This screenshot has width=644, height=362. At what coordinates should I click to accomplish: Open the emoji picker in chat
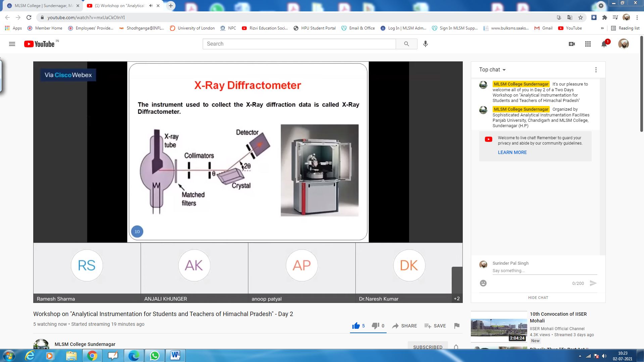pyautogui.click(x=483, y=283)
